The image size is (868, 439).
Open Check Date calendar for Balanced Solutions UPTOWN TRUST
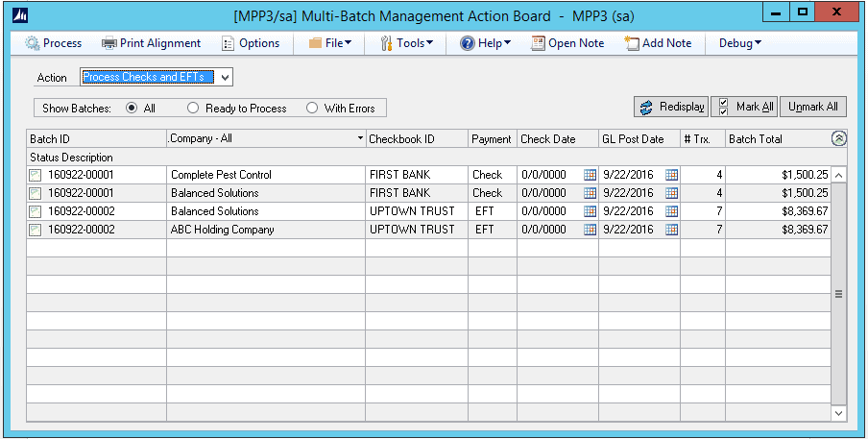point(591,211)
